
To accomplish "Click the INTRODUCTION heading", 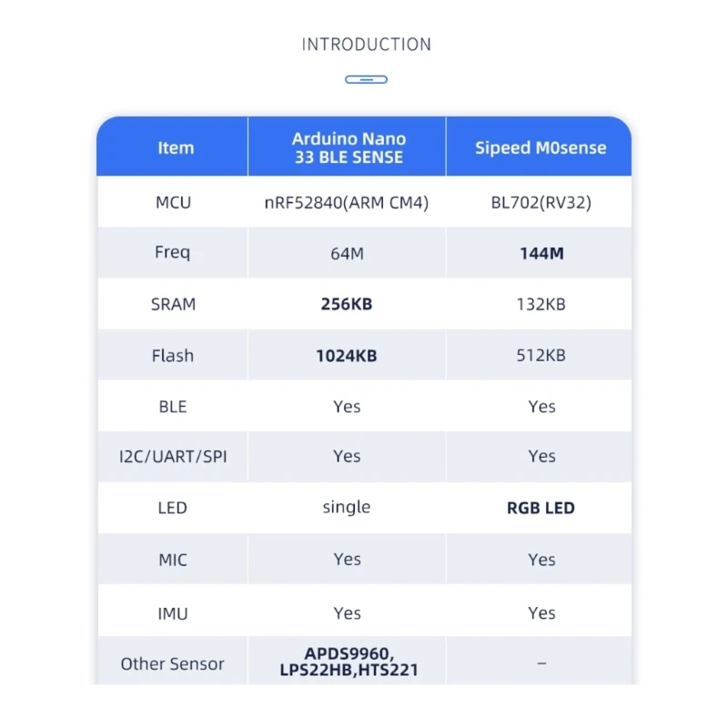I will tap(366, 45).
